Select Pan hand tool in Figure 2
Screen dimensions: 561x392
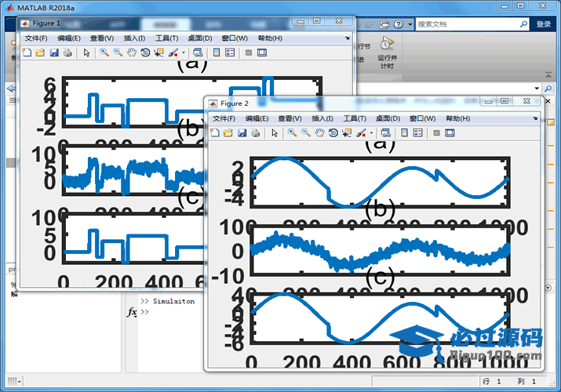[319, 133]
